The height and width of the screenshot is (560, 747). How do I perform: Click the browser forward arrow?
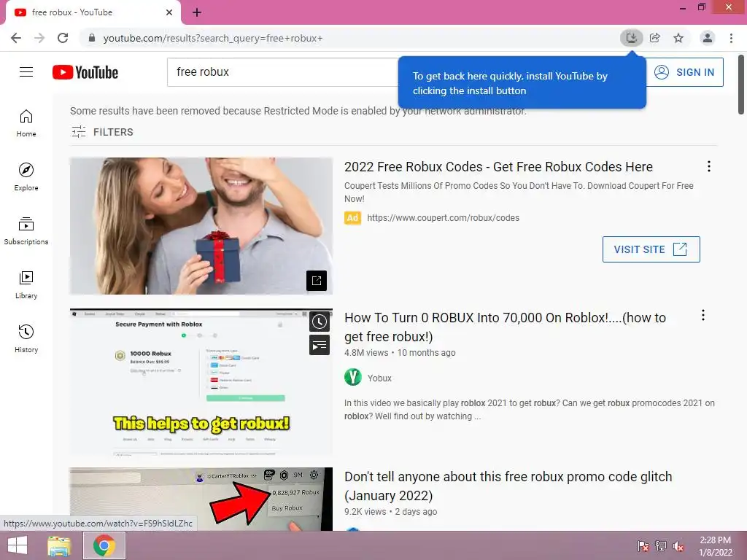coord(39,38)
